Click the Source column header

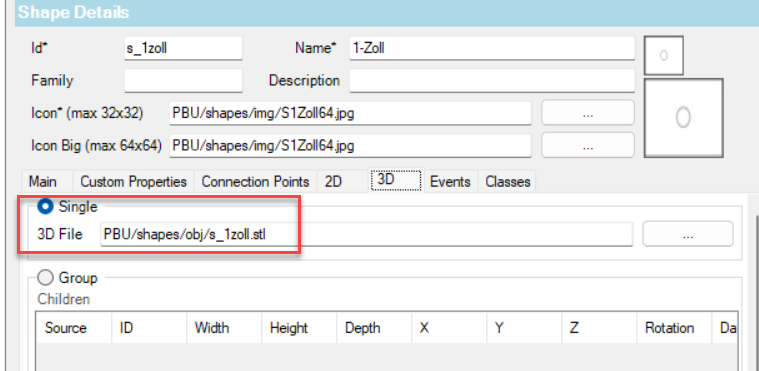74,328
